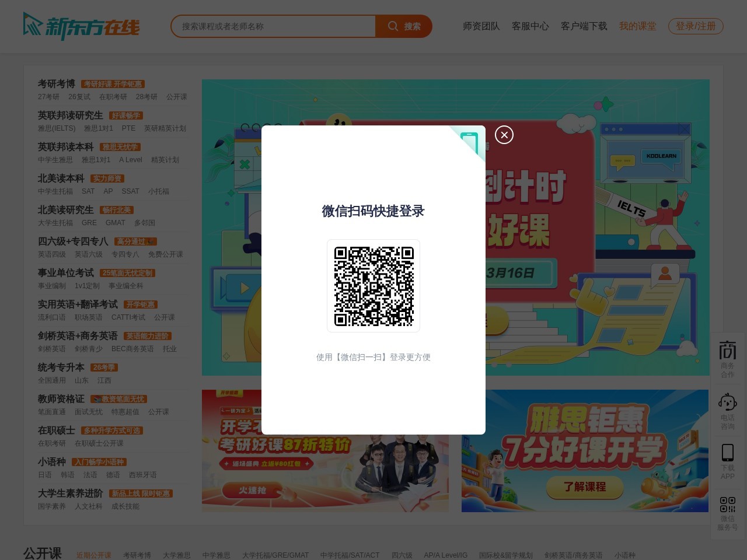The width and height of the screenshot is (747, 560).
Task: Dismiss the WeChat login popup
Action: pos(504,135)
